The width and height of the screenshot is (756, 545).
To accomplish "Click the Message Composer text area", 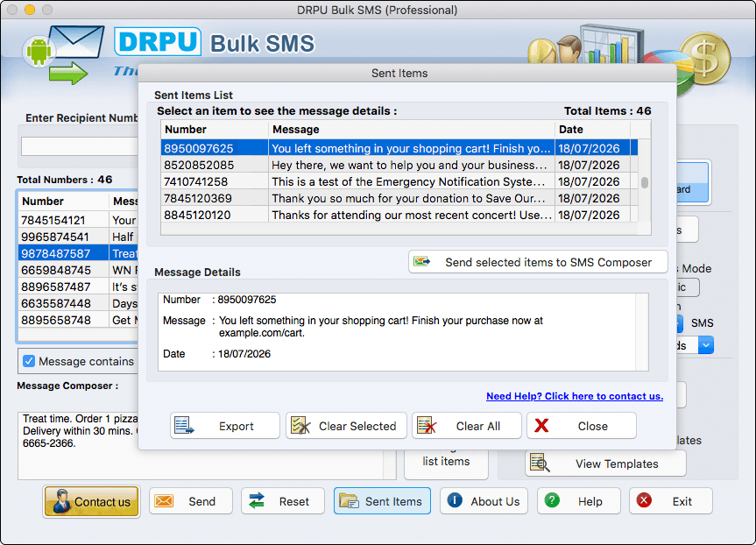I will pos(201,445).
